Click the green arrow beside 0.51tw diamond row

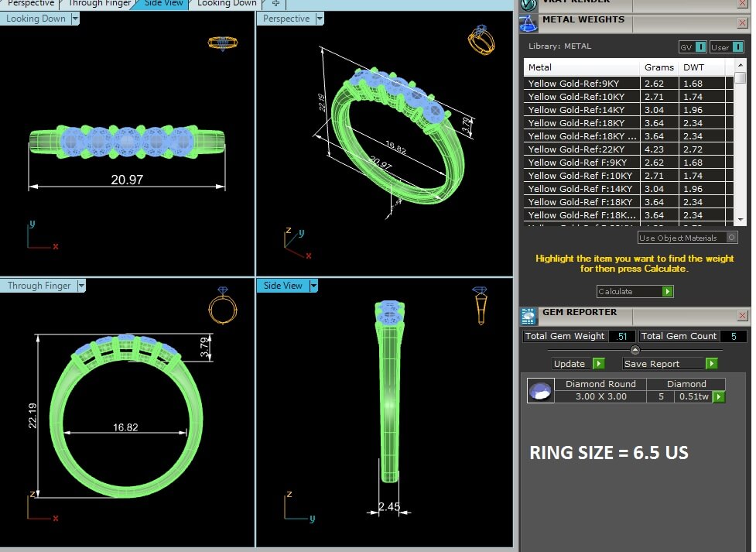click(719, 397)
